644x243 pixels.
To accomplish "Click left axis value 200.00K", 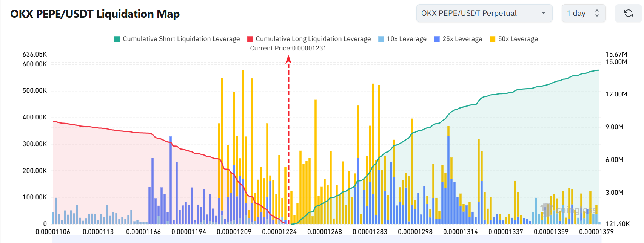I will tap(35, 171).
